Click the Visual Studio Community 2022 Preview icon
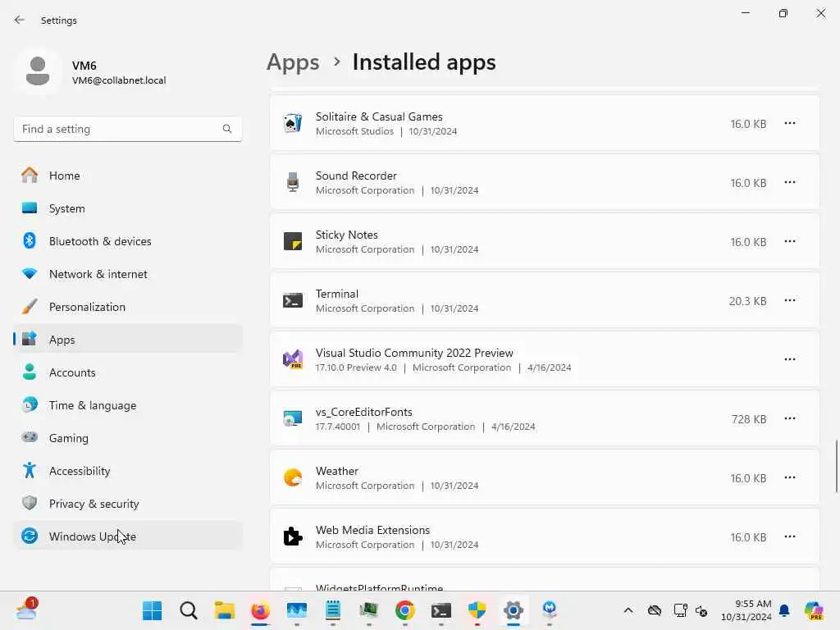The height and width of the screenshot is (630, 840). click(x=293, y=359)
